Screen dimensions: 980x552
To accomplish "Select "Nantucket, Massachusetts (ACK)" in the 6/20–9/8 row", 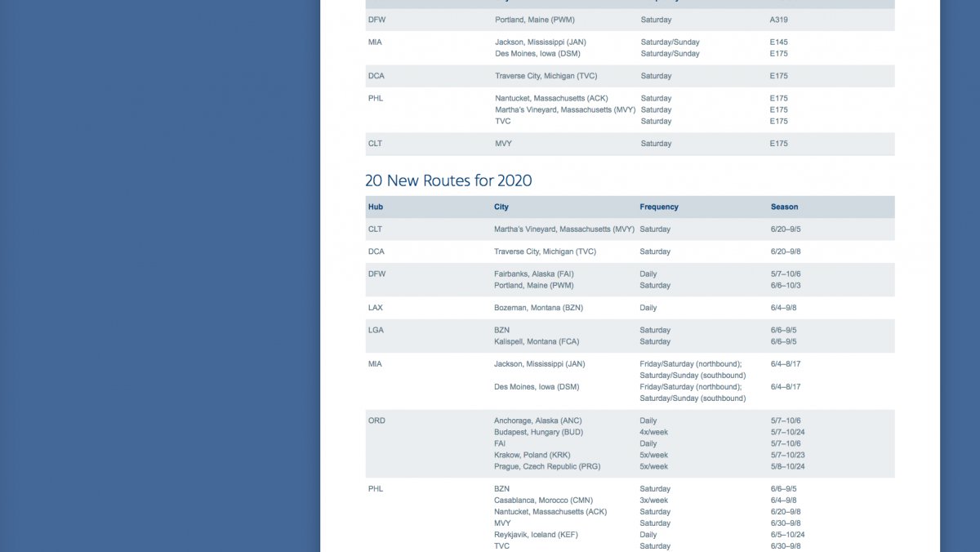I will tap(550, 512).
